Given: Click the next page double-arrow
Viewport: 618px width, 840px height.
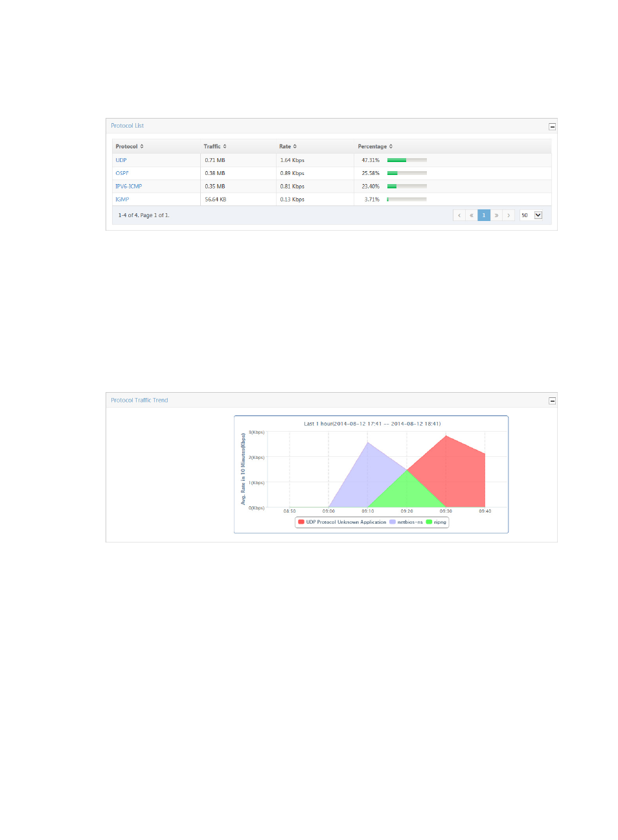Looking at the screenshot, I should tap(496, 216).
